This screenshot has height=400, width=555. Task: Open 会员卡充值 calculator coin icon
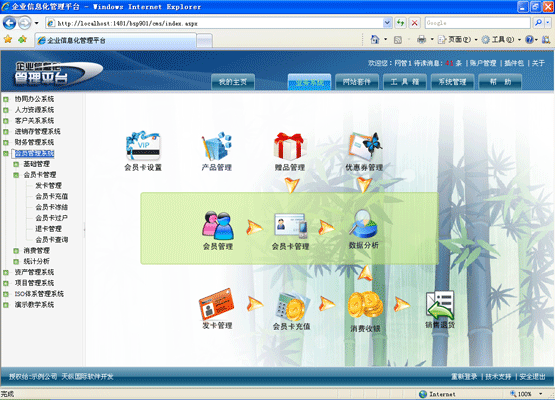pyautogui.click(x=292, y=305)
